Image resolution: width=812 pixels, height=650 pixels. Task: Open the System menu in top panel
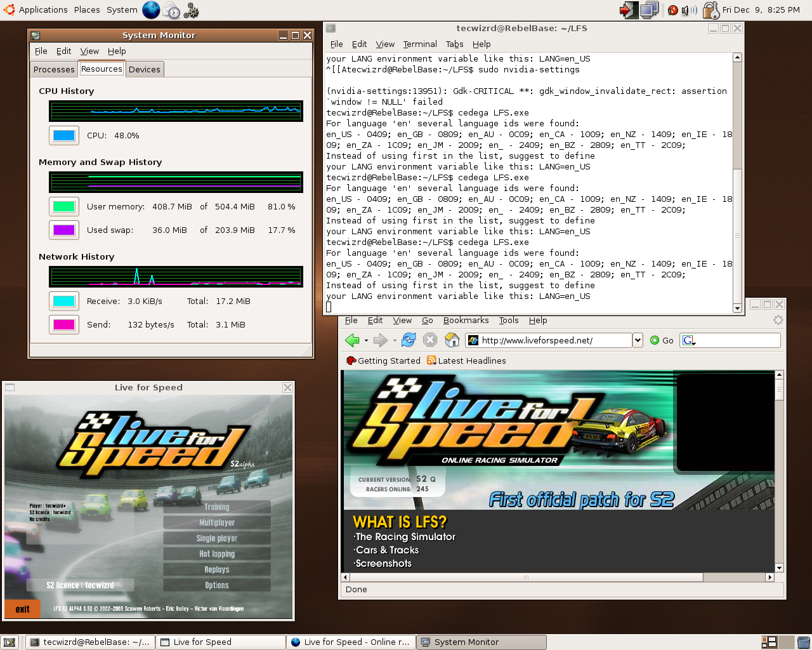click(x=122, y=10)
